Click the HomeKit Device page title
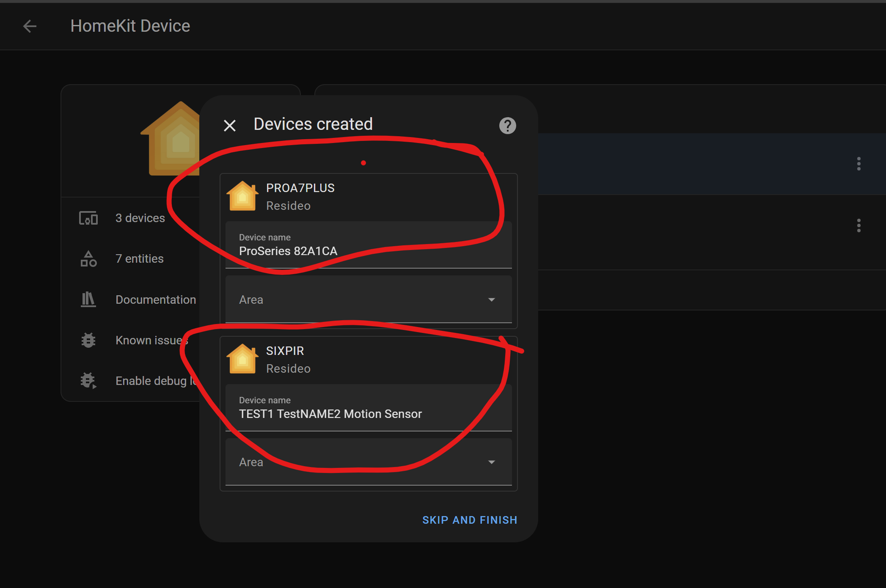This screenshot has height=588, width=886. [x=130, y=26]
